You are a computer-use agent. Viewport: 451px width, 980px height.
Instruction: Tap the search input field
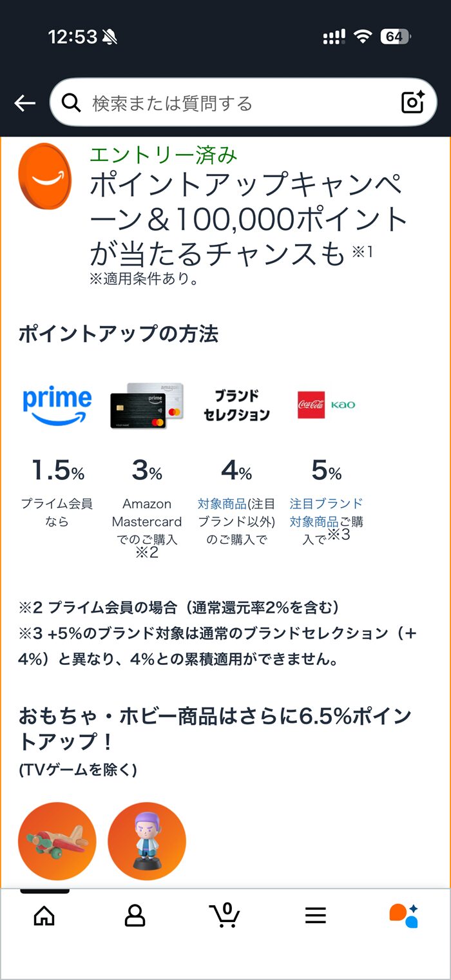[225, 102]
